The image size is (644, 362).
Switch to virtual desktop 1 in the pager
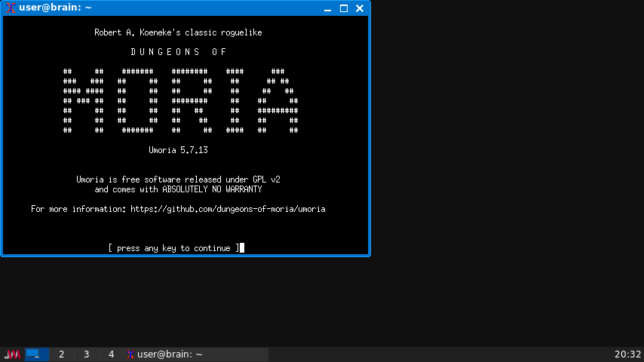[37, 354]
